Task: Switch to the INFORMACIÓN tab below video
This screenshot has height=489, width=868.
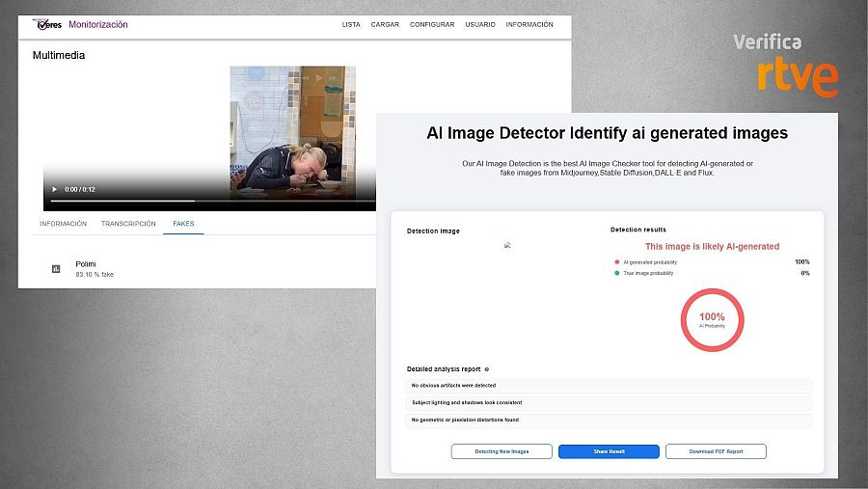Action: coord(63,224)
